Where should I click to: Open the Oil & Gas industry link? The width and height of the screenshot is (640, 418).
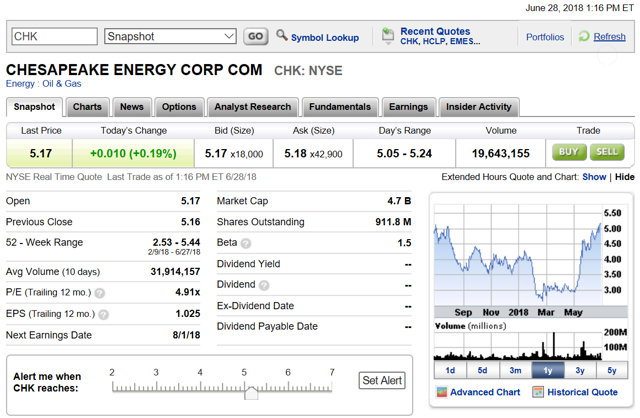tap(62, 84)
